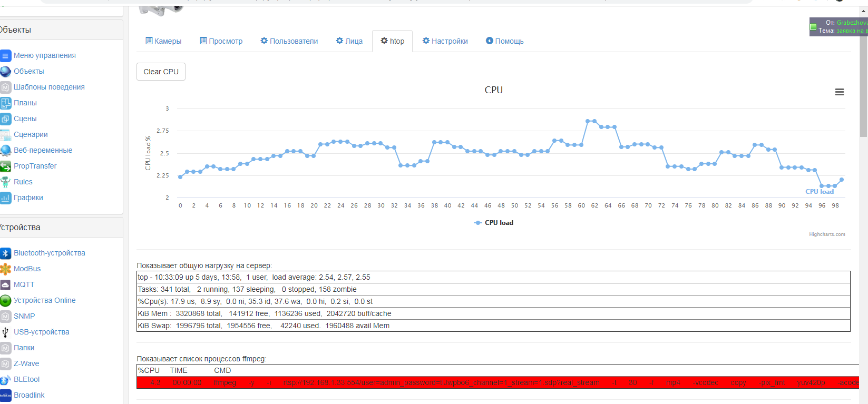Image resolution: width=868 pixels, height=404 pixels.
Task: Click the Highcharts.com credit link
Action: pyautogui.click(x=827, y=234)
